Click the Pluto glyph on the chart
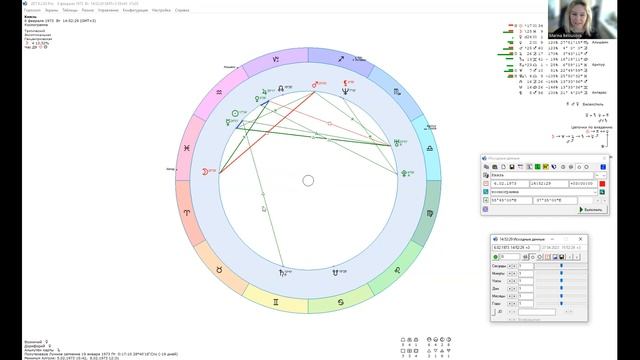 click(x=404, y=173)
